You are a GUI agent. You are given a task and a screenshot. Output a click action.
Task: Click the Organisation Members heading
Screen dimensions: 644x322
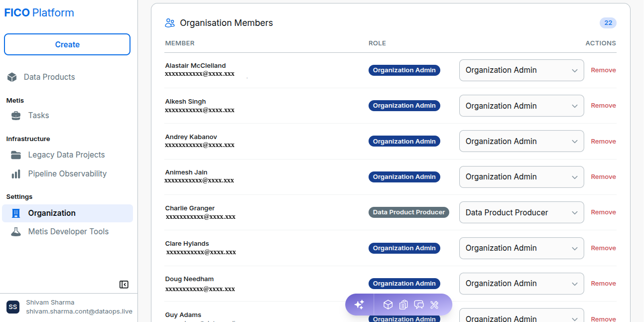tap(227, 23)
